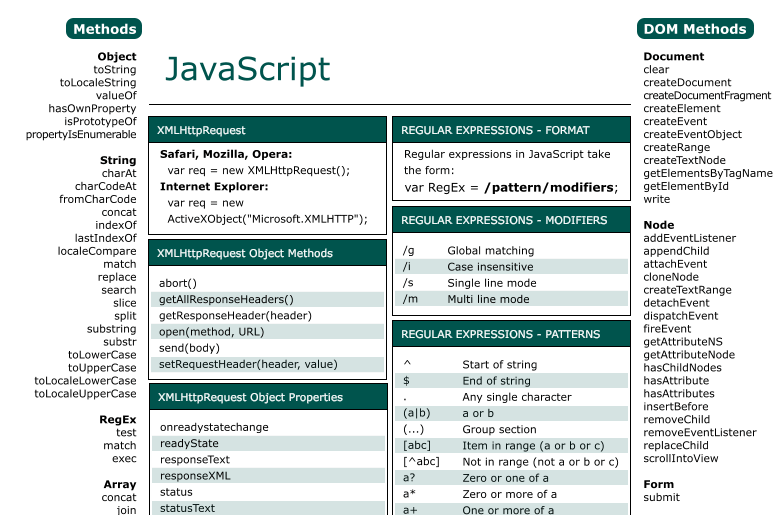Click exec under RegEx

pyautogui.click(x=124, y=458)
